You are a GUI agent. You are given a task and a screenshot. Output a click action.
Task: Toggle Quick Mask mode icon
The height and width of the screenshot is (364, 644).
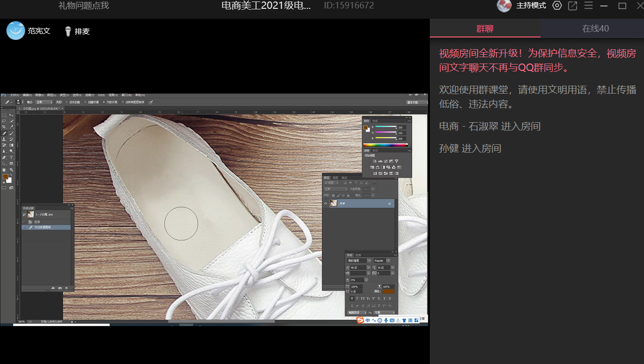click(x=4, y=188)
